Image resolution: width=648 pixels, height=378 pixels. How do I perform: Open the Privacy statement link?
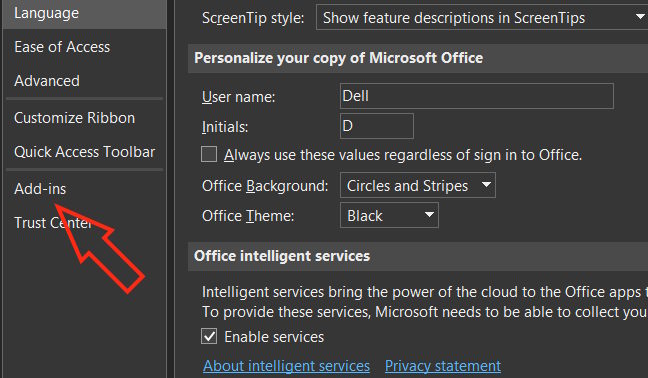[443, 366]
